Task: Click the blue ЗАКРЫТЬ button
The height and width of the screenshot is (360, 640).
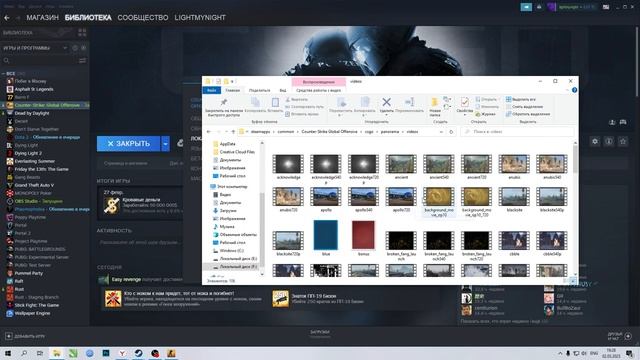Action: coord(129,144)
